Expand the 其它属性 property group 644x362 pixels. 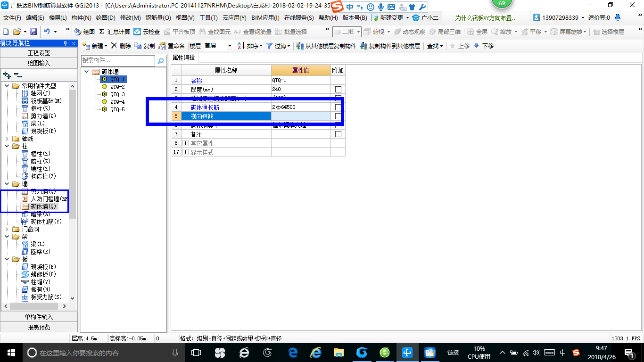tap(185, 143)
